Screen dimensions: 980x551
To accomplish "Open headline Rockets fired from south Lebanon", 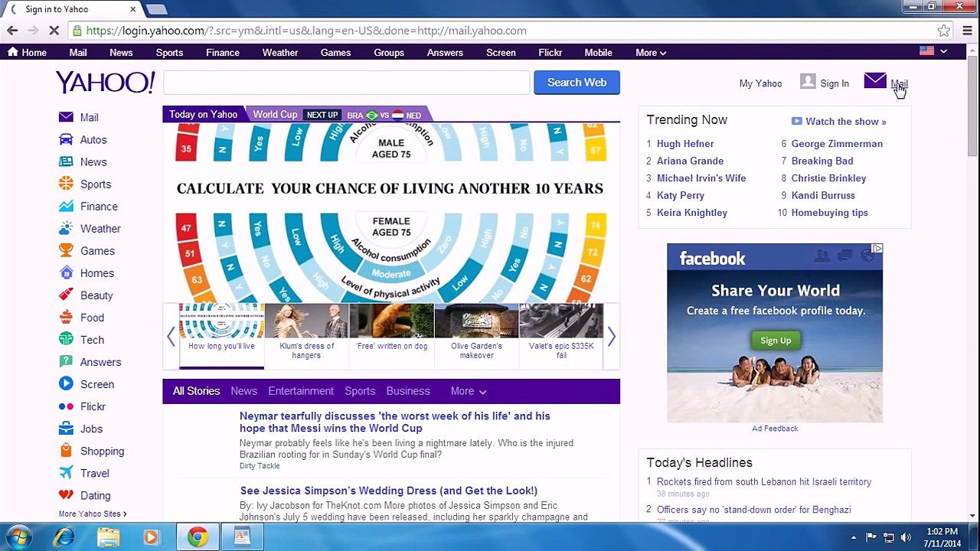I will (764, 482).
